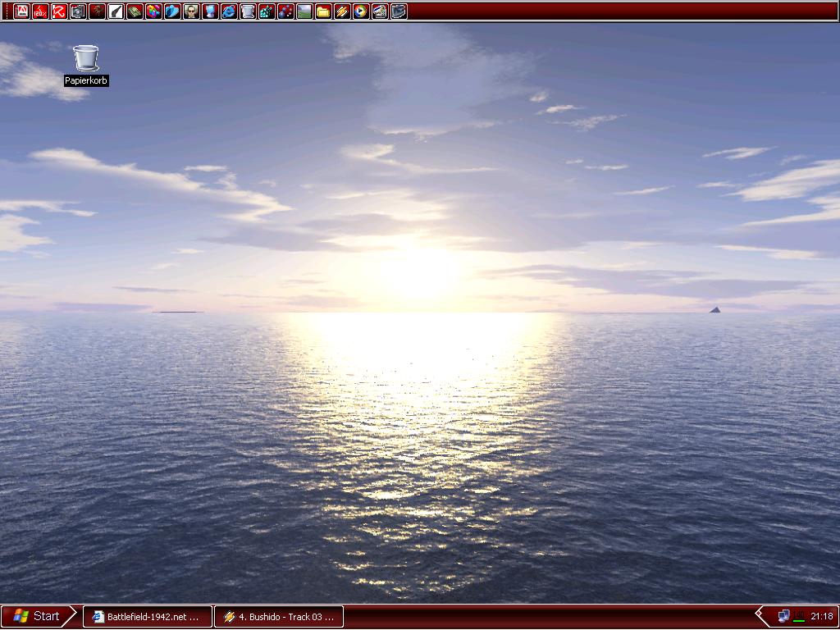The height and width of the screenshot is (630, 840).
Task: Expand hidden system tray icons
Action: pyautogui.click(x=760, y=616)
